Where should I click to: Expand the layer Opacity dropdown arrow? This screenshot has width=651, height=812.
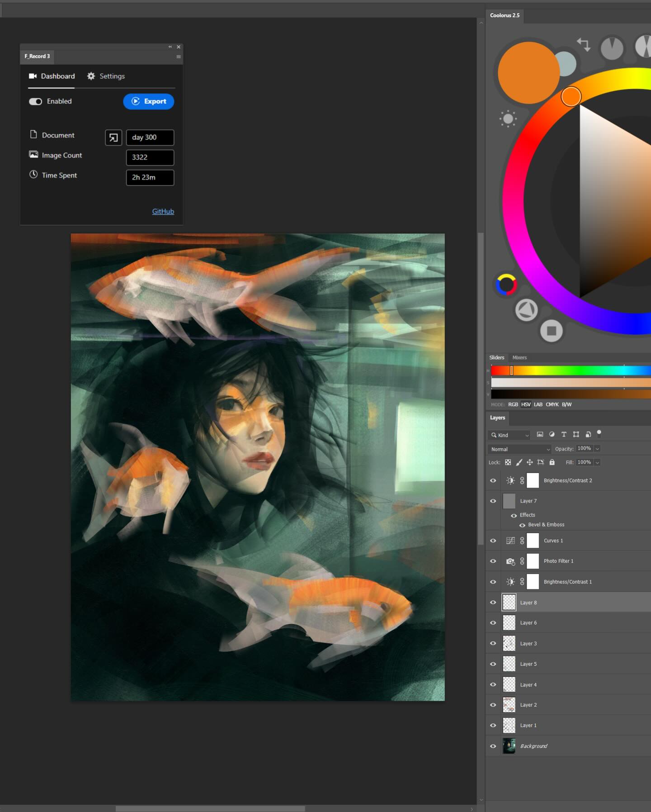[597, 449]
